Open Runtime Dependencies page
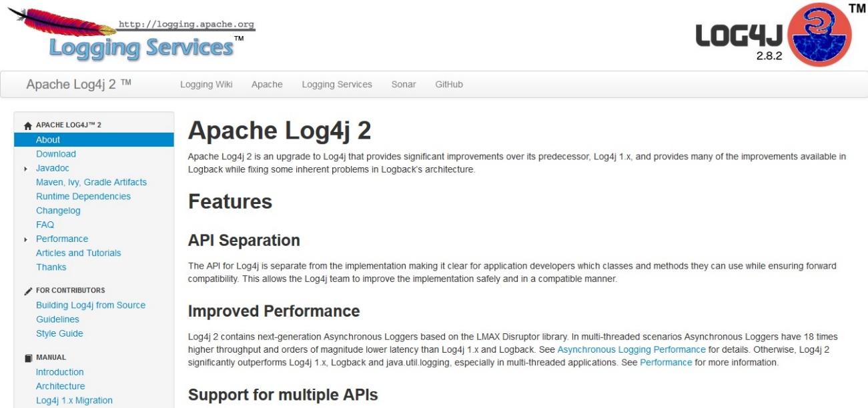Image resolution: width=868 pixels, height=408 pixels. click(x=83, y=196)
